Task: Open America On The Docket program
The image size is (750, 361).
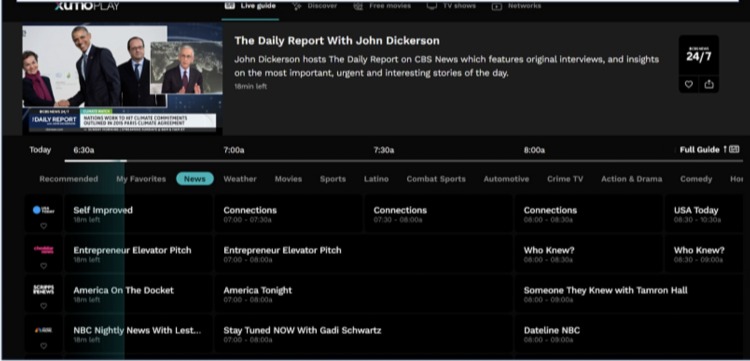Action: pyautogui.click(x=138, y=294)
